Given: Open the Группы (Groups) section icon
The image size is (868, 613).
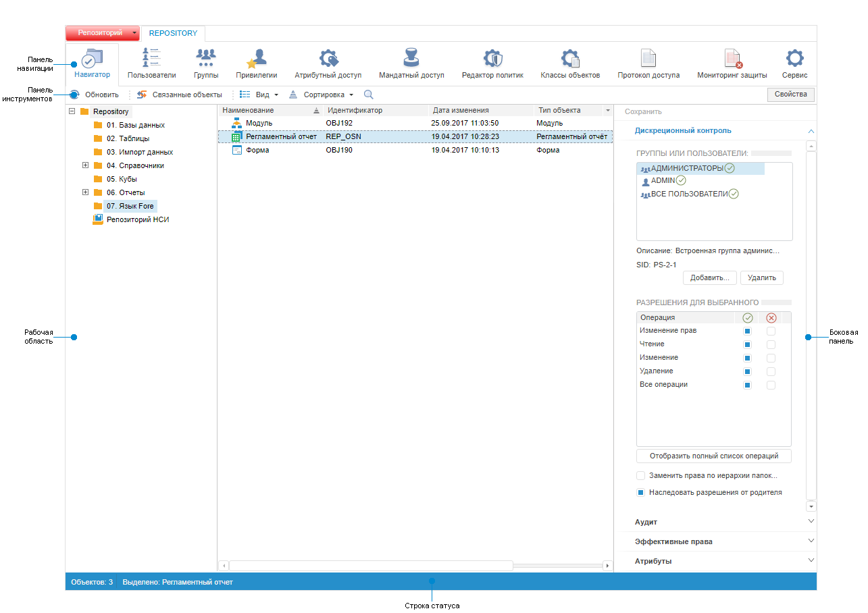Looking at the screenshot, I should click(x=205, y=59).
